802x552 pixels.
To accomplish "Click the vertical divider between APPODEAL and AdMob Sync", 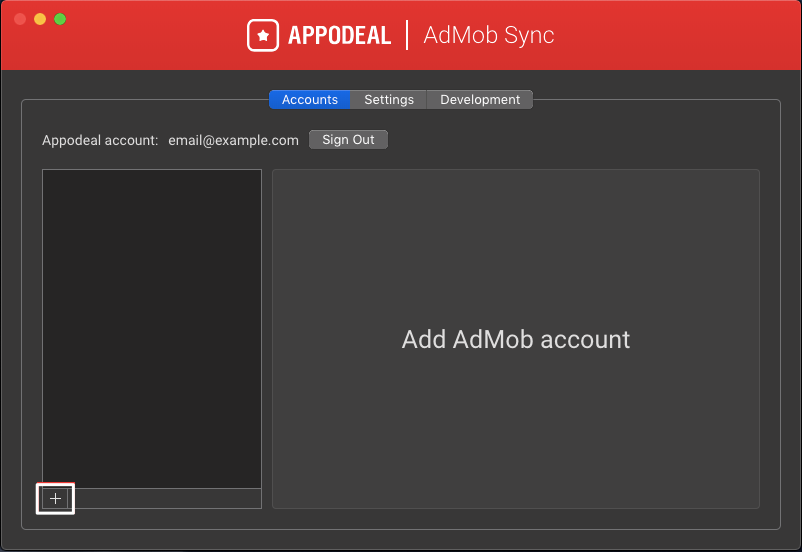I will 407,36.
